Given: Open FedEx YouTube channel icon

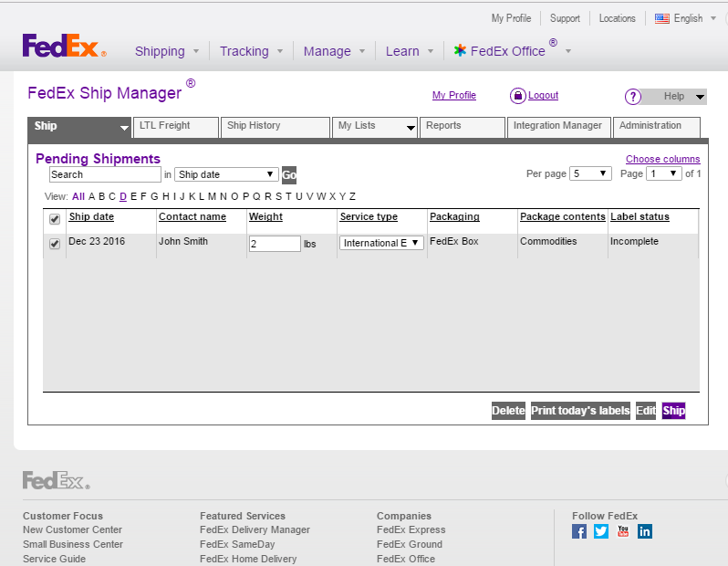Looking at the screenshot, I should point(622,531).
